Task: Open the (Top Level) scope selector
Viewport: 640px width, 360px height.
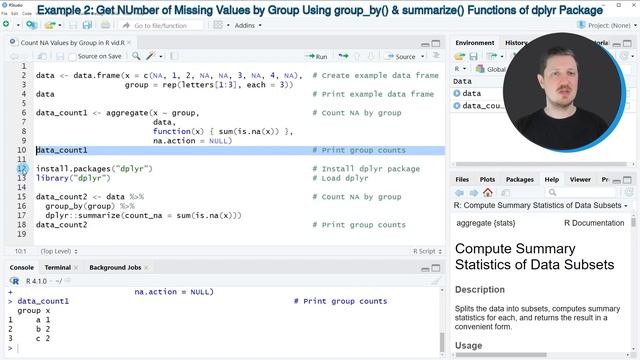Action: (59, 251)
